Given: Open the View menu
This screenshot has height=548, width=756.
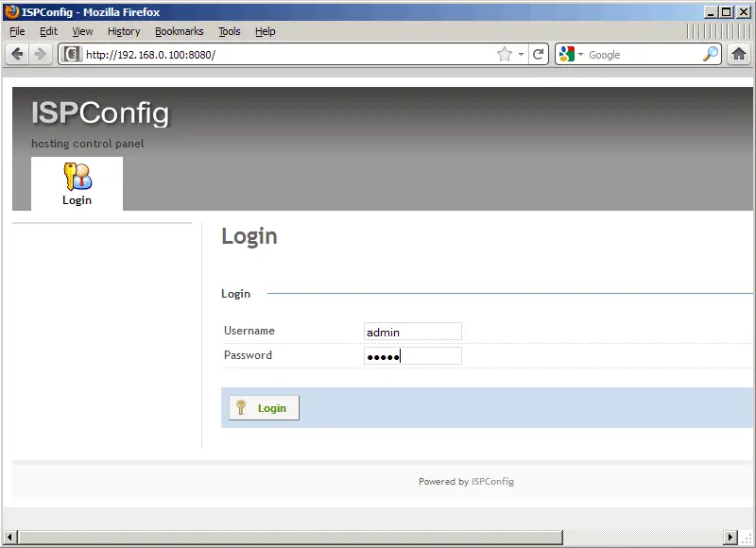Looking at the screenshot, I should pos(82,31).
